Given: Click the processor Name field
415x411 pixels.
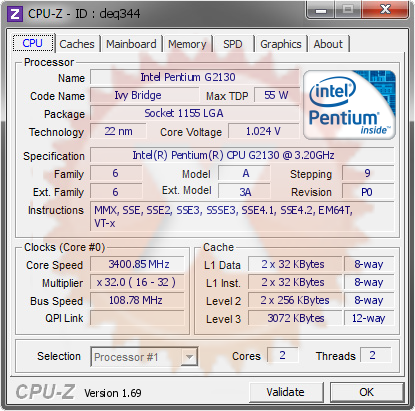Looking at the screenshot, I should click(x=195, y=77).
